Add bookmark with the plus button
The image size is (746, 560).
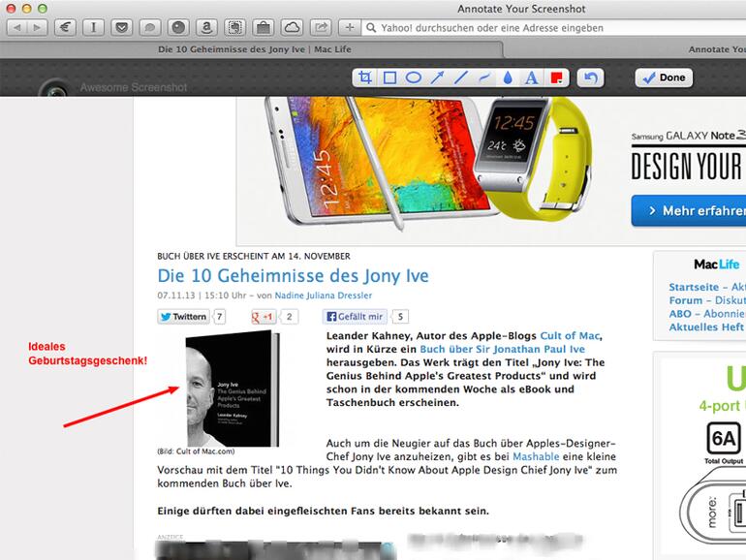pyautogui.click(x=350, y=27)
